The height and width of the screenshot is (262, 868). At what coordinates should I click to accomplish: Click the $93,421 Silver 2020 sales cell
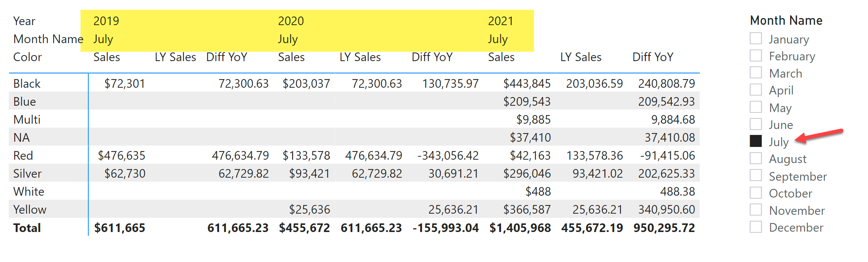tap(309, 174)
